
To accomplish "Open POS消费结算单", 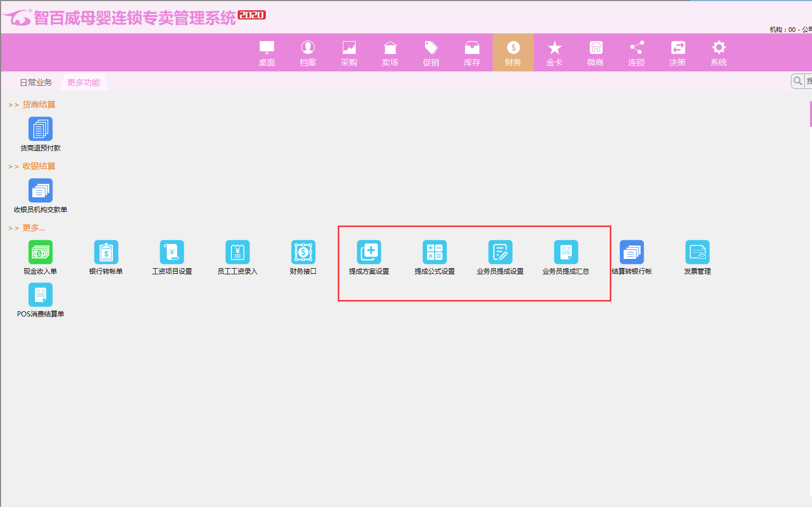I will pos(41,295).
